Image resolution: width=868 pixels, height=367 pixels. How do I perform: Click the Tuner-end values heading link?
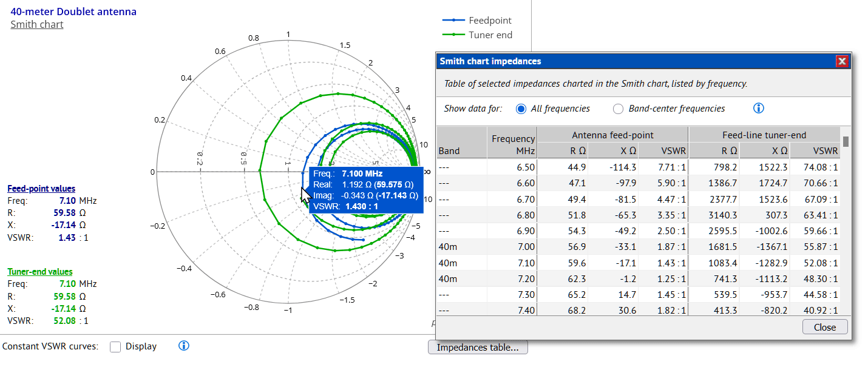point(40,272)
